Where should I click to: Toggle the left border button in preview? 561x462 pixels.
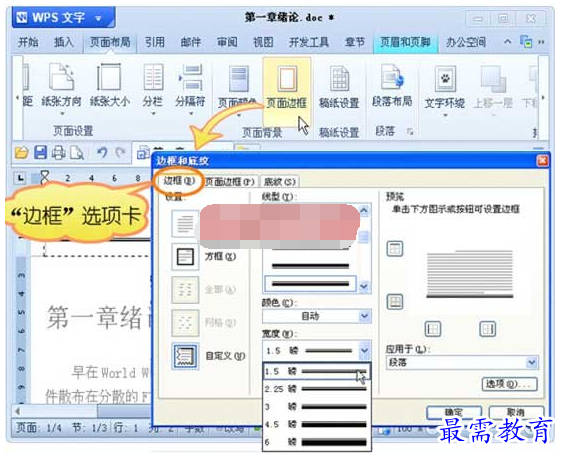(x=433, y=329)
